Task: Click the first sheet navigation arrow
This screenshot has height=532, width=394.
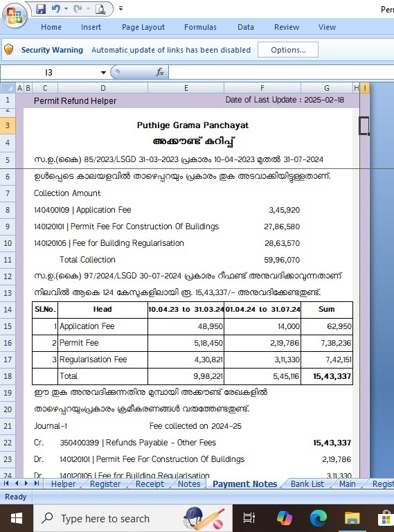Action: pos(6,483)
